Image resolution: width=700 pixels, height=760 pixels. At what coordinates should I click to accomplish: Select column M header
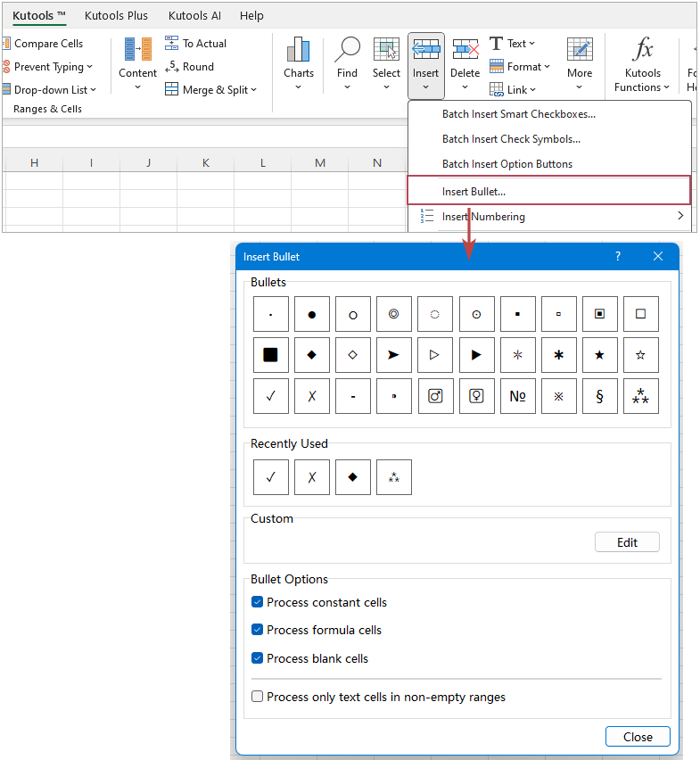320,163
